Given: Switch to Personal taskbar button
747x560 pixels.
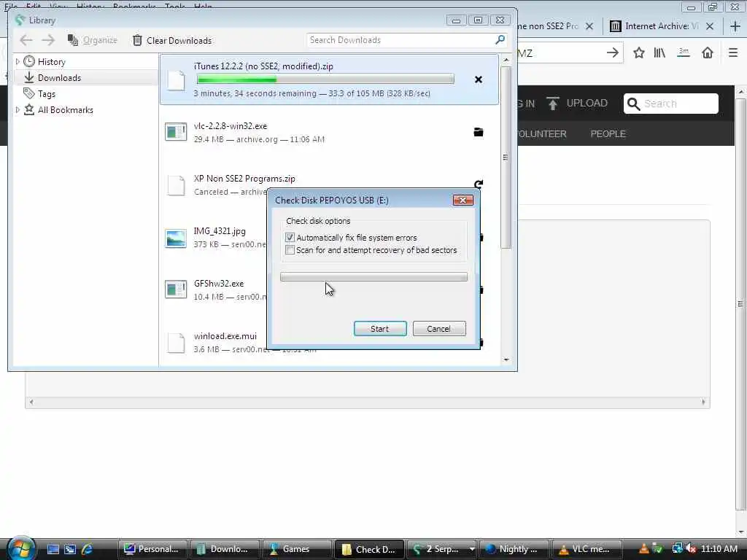Looking at the screenshot, I should pyautogui.click(x=152, y=549).
